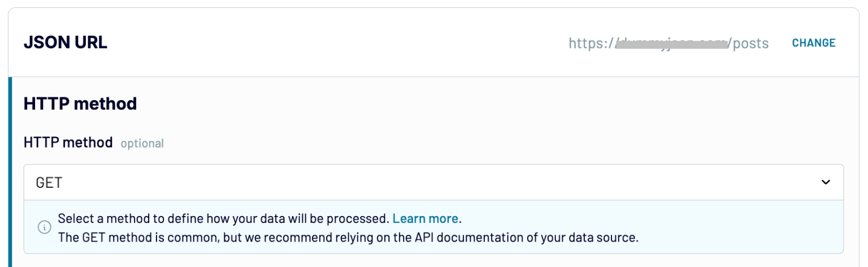Click the blurred domain part of URL
The image size is (868, 267).
[674, 43]
